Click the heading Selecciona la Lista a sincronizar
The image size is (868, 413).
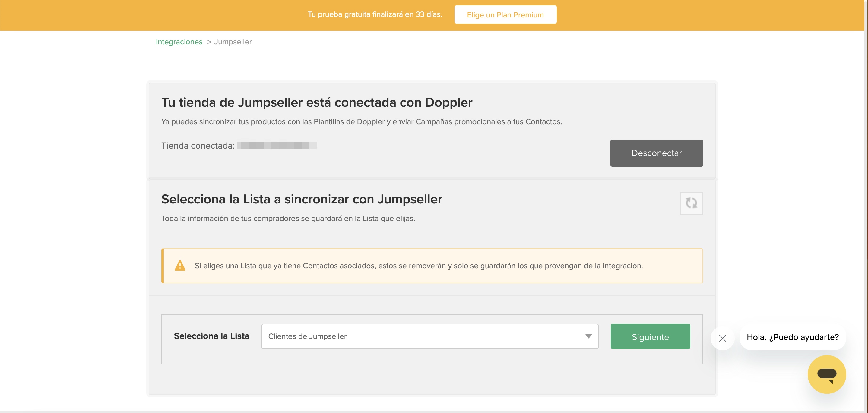(x=302, y=199)
